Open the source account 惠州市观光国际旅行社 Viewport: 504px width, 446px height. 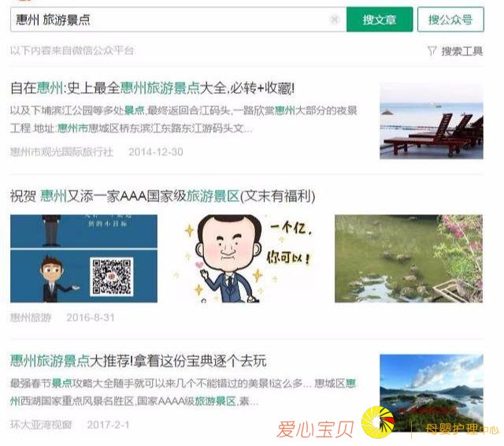(61, 152)
